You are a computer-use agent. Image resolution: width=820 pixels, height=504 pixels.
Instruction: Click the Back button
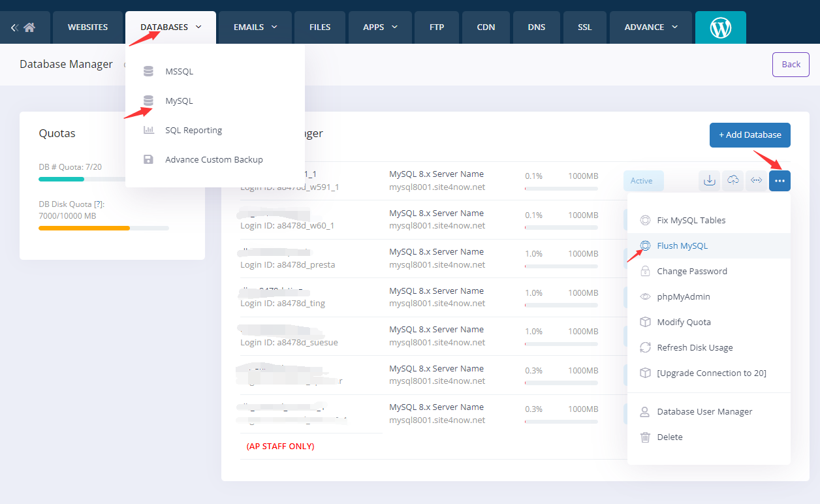click(x=791, y=65)
